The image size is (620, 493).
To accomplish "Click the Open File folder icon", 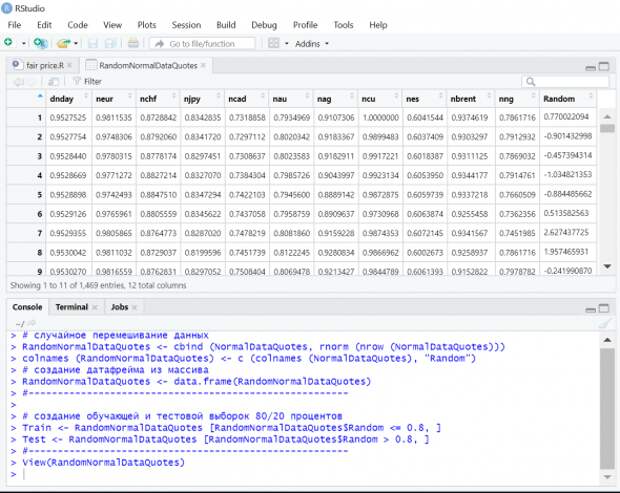I will 64,43.
